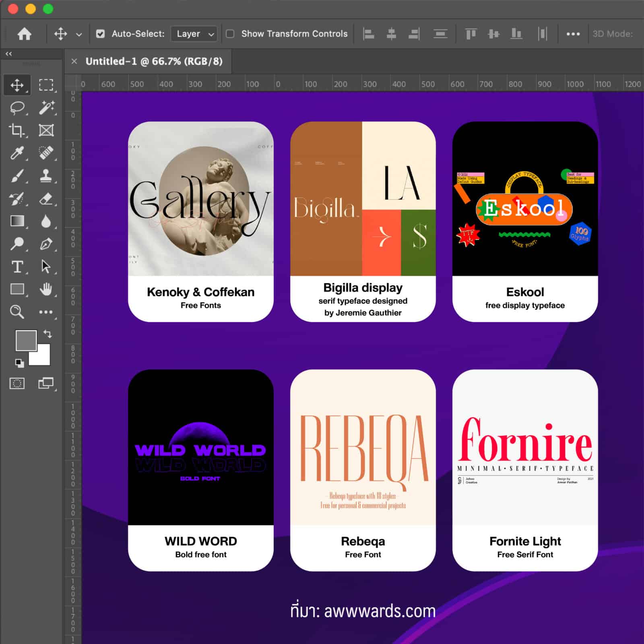Uncheck the Auto-Select checkbox

coord(101,34)
